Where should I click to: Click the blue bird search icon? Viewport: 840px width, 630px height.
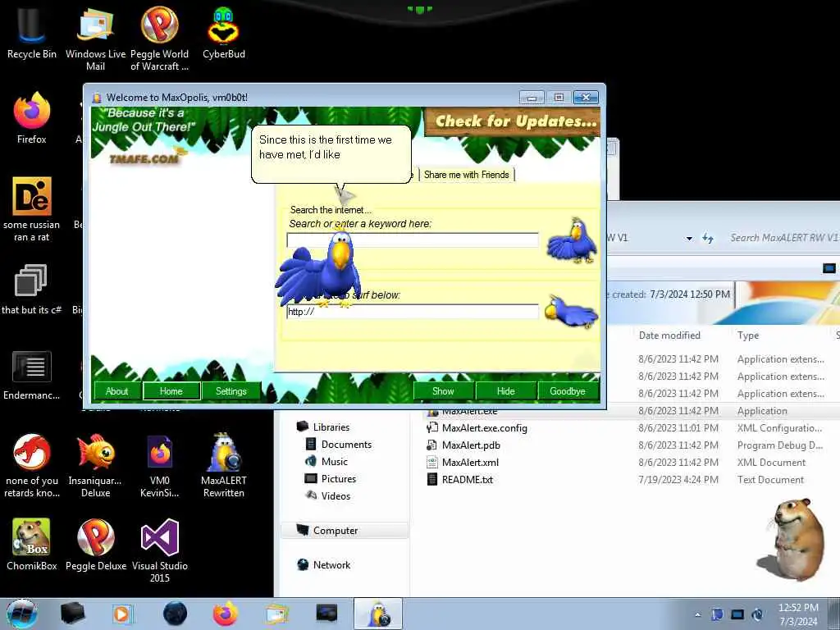coord(572,240)
